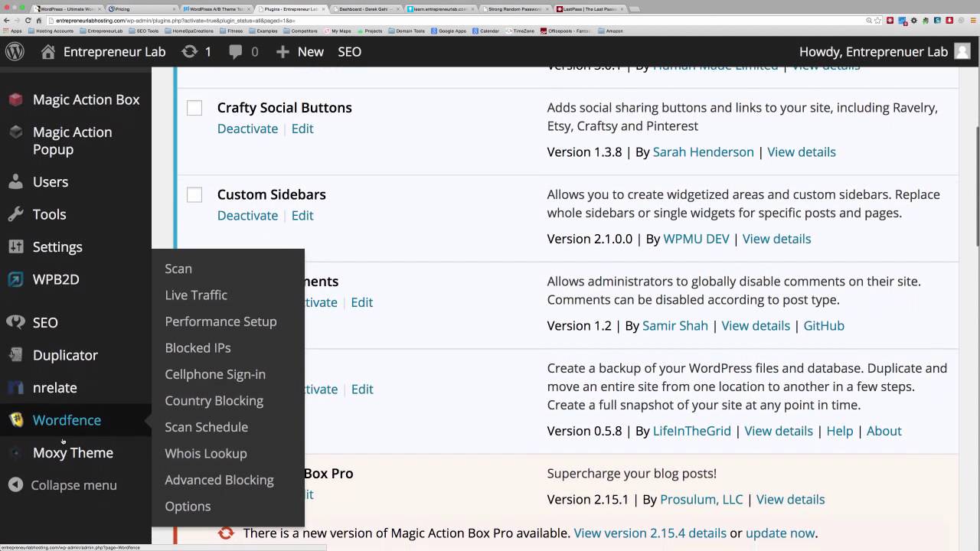
Task: Click the Magic Action Popup sidebar icon
Action: coord(15,132)
